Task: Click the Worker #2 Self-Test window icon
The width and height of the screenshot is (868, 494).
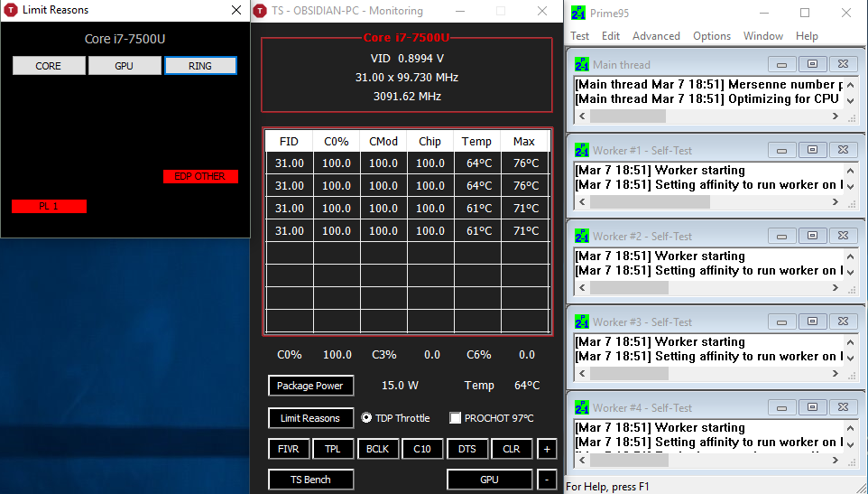Action: pyautogui.click(x=581, y=236)
